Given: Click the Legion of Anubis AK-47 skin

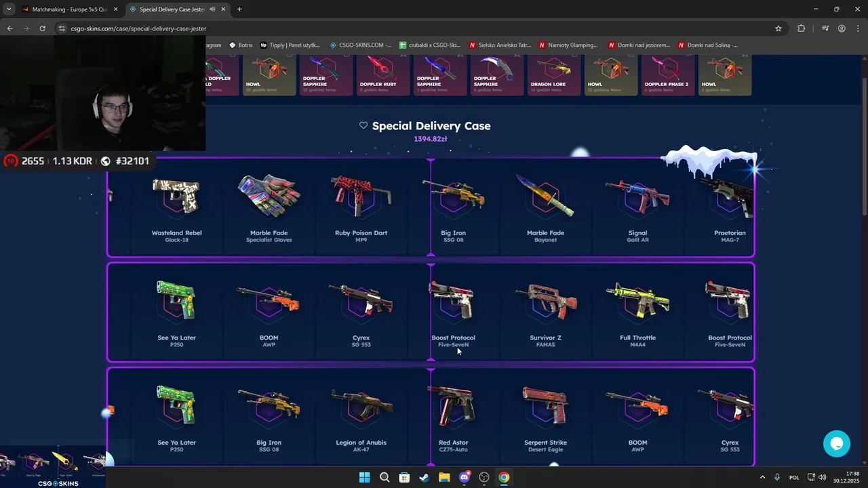Looking at the screenshot, I should click(361, 418).
